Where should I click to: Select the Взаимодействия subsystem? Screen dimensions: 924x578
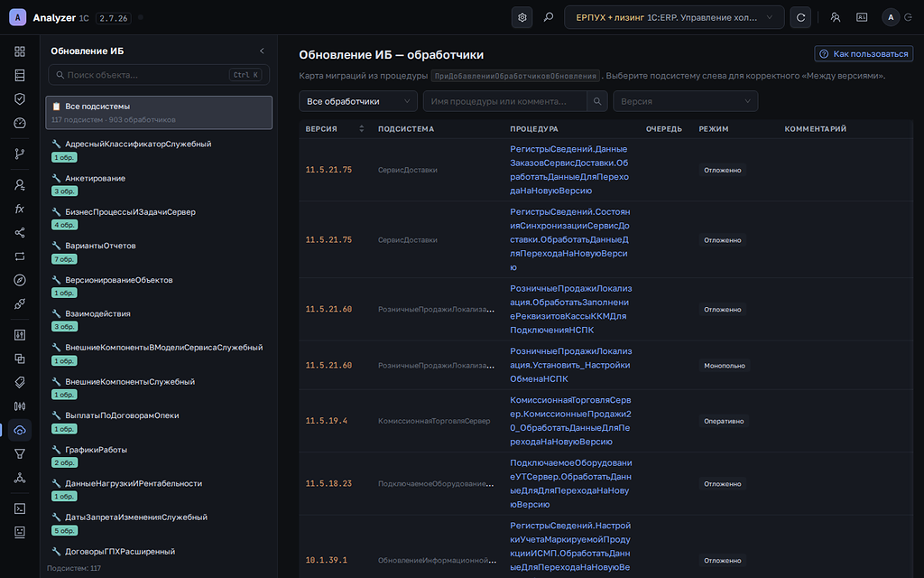[x=159, y=320]
